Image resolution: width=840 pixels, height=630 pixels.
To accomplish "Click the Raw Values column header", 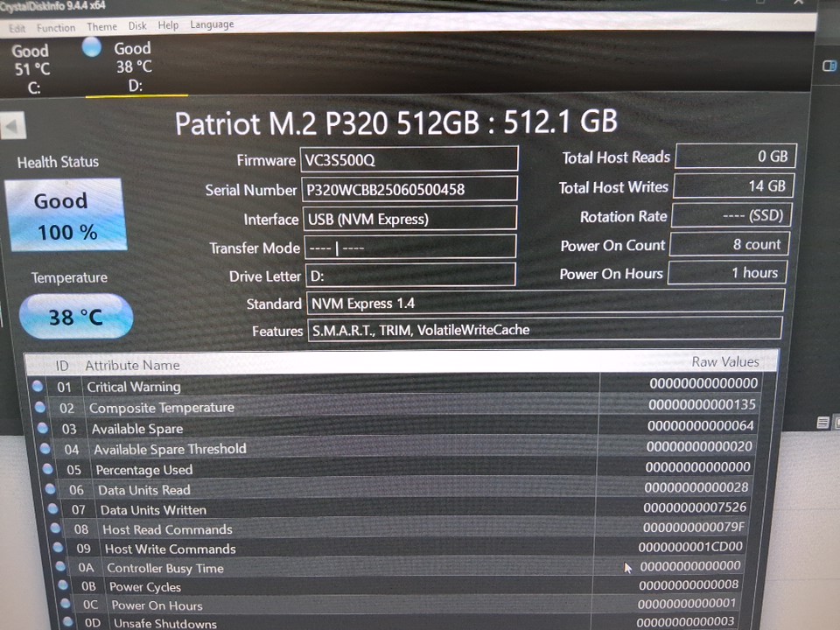I will (724, 361).
